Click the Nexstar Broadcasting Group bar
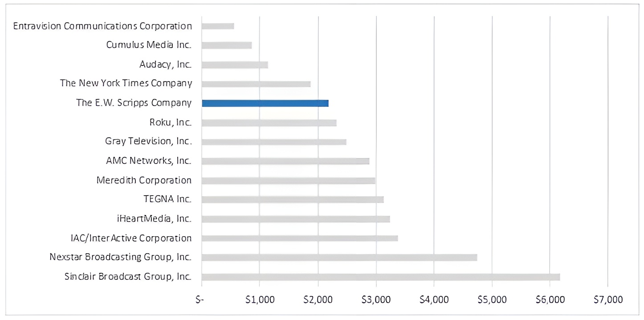The height and width of the screenshot is (320, 644). [x=339, y=257]
